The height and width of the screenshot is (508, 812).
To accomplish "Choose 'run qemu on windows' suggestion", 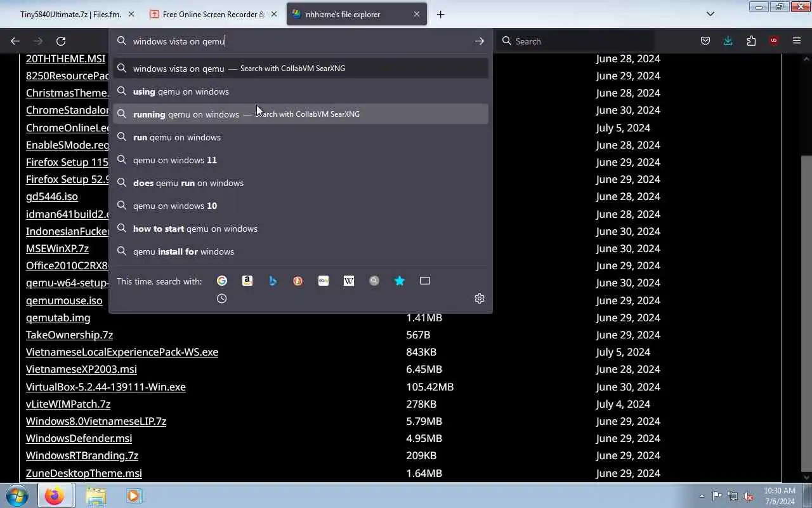I will (301, 137).
